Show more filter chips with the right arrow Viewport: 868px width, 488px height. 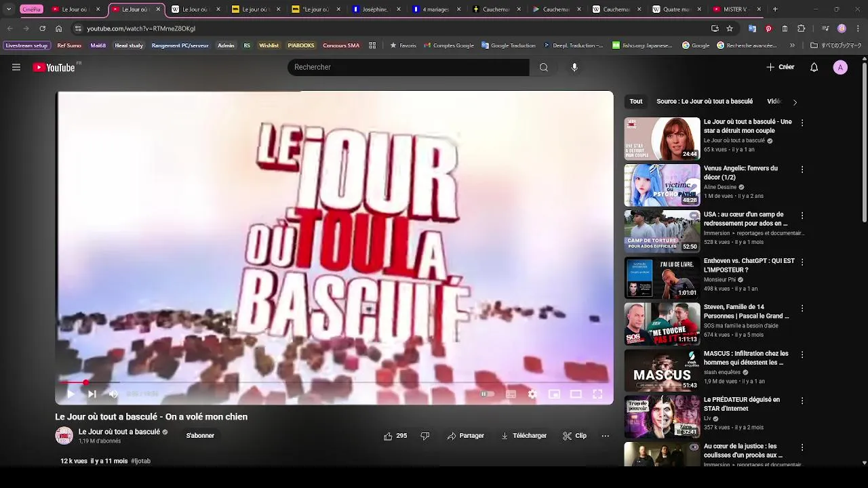pyautogui.click(x=795, y=102)
